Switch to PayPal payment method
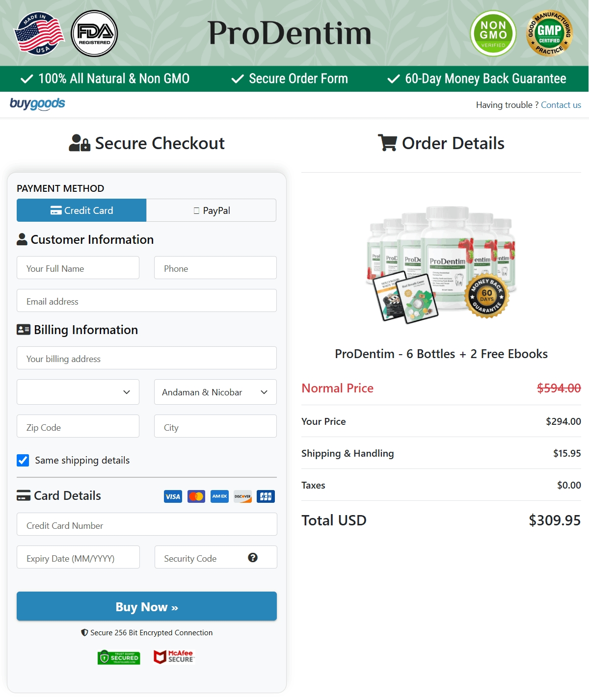 (211, 210)
